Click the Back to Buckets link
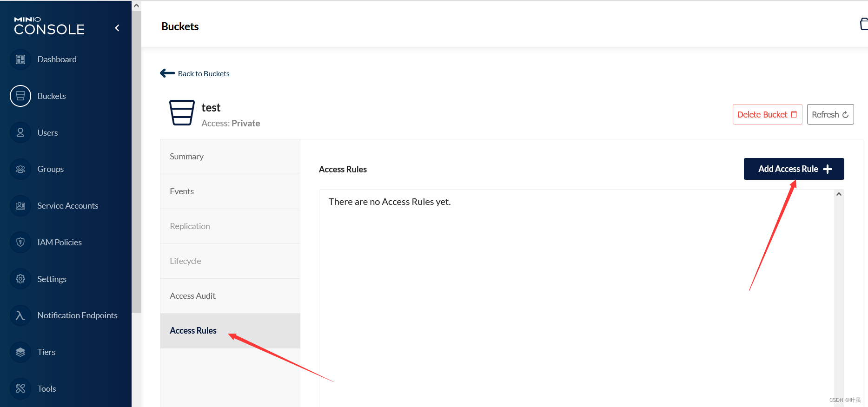The width and height of the screenshot is (868, 407). click(x=204, y=73)
